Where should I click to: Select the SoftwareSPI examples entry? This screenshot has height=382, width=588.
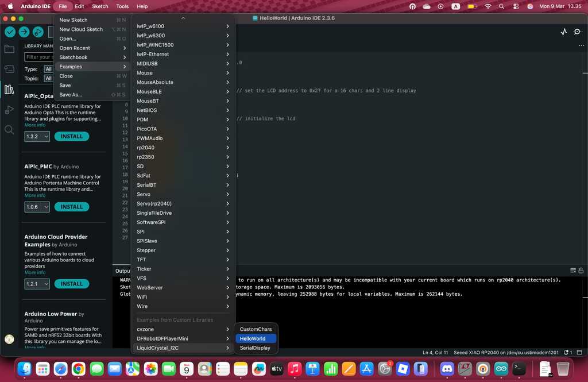pos(183,222)
